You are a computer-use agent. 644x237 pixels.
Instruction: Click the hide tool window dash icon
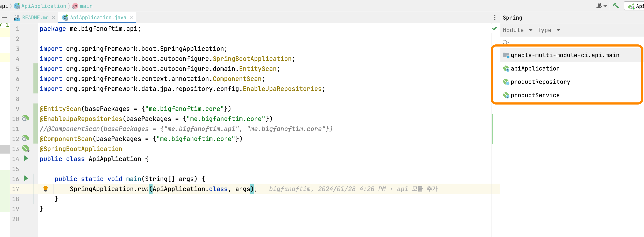tap(4, 18)
